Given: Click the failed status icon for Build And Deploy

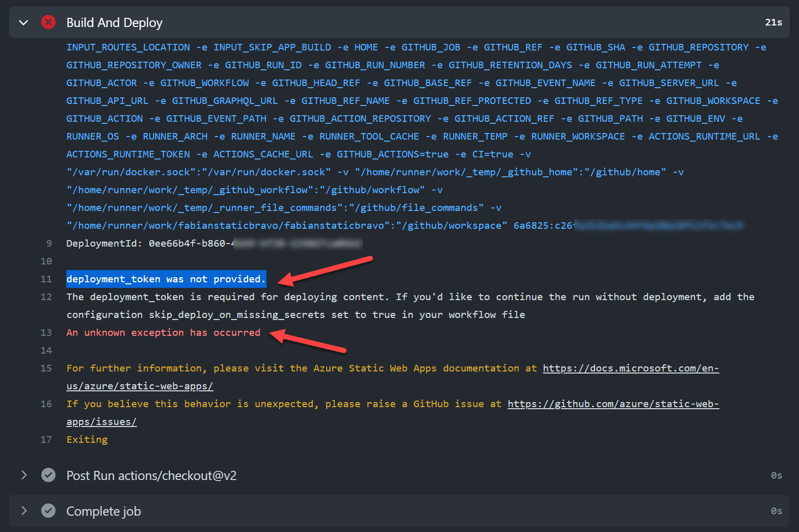Looking at the screenshot, I should coord(48,22).
